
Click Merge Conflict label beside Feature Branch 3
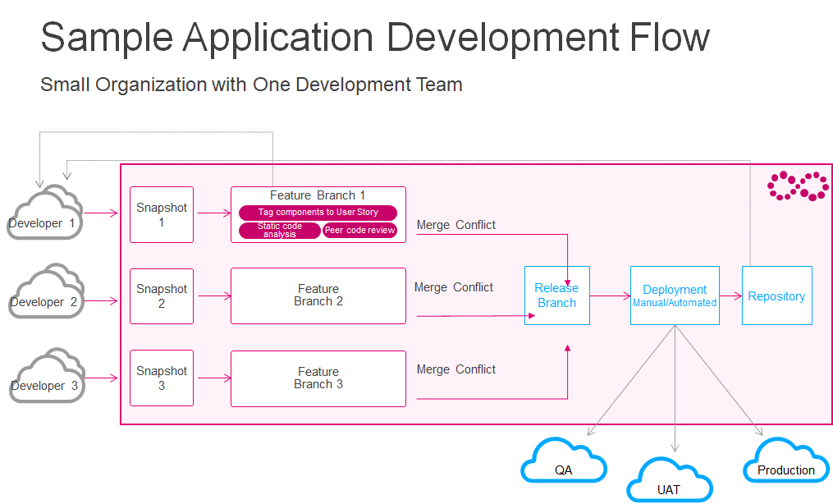pos(455,369)
